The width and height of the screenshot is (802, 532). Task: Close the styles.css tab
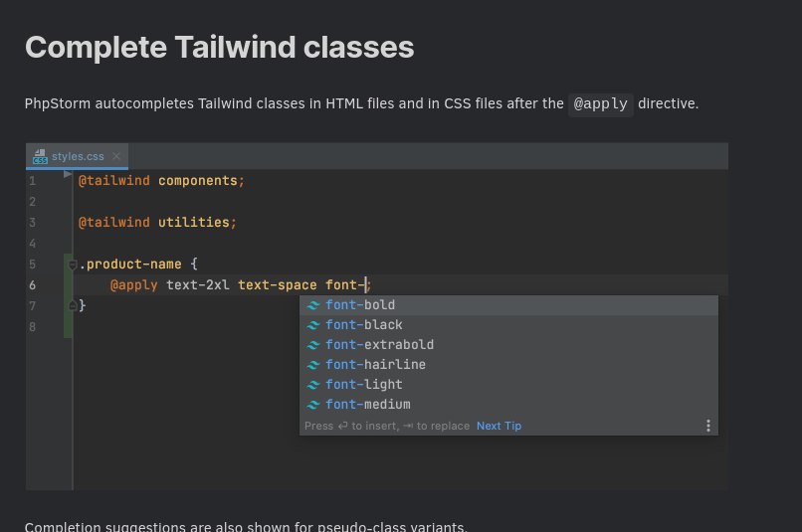(116, 156)
